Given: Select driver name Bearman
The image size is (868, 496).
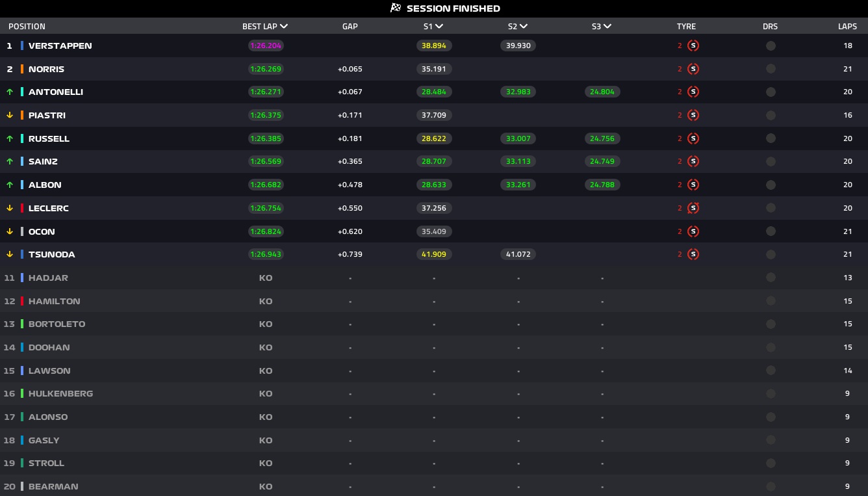Looking at the screenshot, I should [53, 486].
